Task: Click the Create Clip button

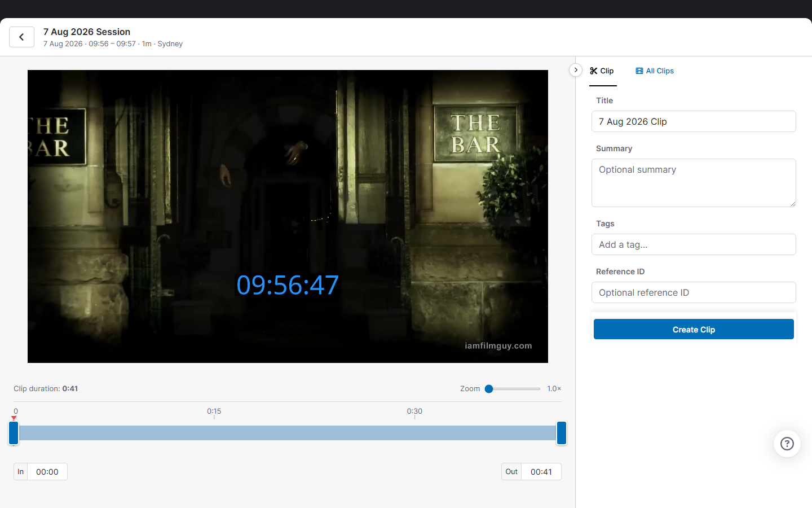Action: point(694,329)
